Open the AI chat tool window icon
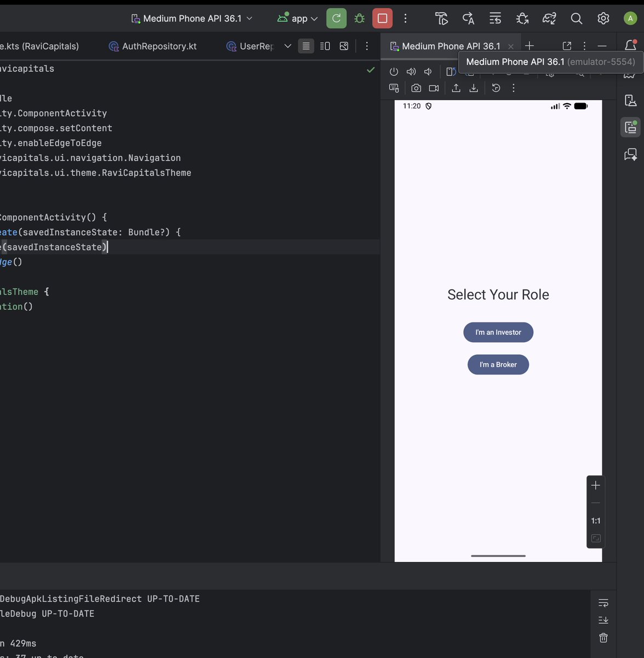The width and height of the screenshot is (644, 658). pos(631,155)
